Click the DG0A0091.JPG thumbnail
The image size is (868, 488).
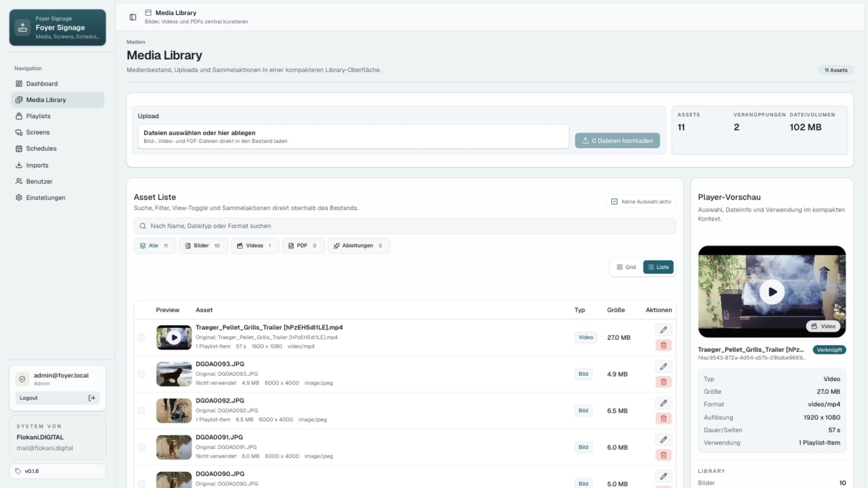click(x=174, y=447)
